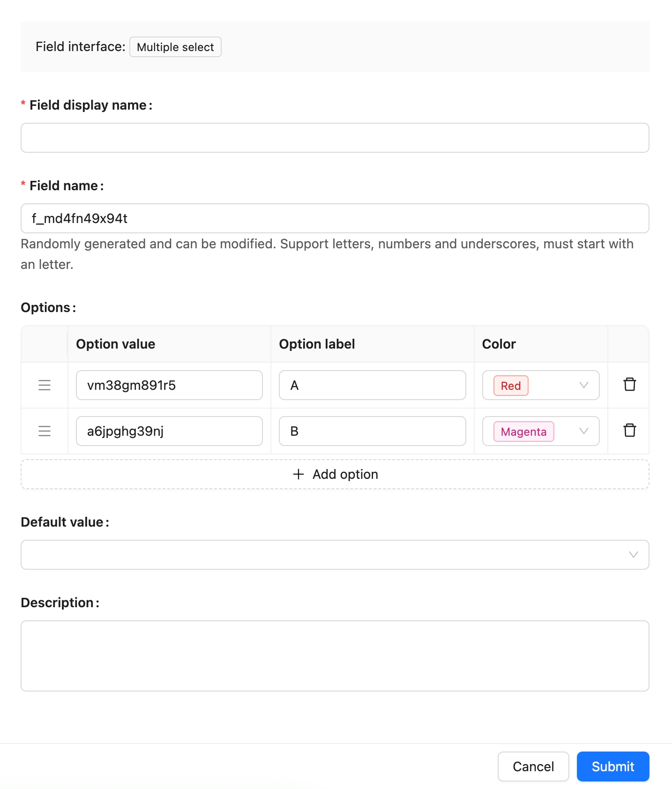
Task: Edit the option label B field
Action: point(372,431)
